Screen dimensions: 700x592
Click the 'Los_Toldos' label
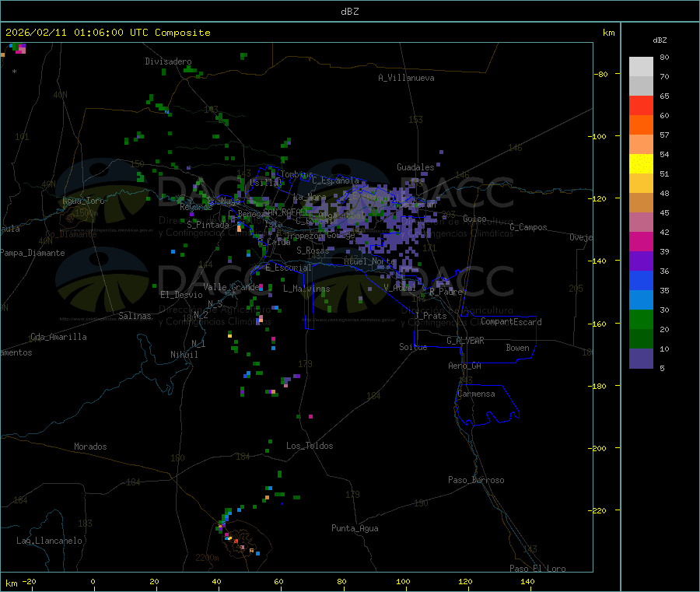pyautogui.click(x=310, y=446)
